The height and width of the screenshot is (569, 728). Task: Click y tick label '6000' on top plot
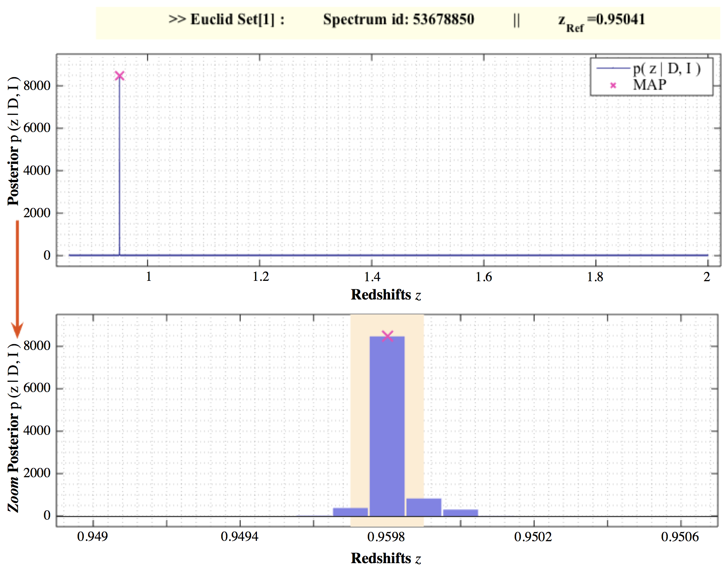pos(37,128)
